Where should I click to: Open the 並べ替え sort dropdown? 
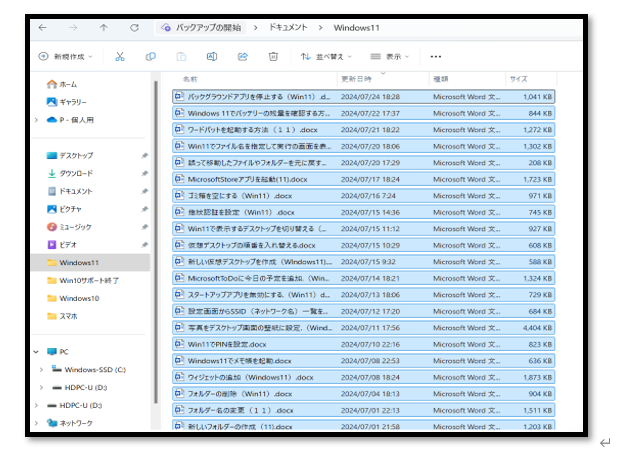tap(326, 57)
